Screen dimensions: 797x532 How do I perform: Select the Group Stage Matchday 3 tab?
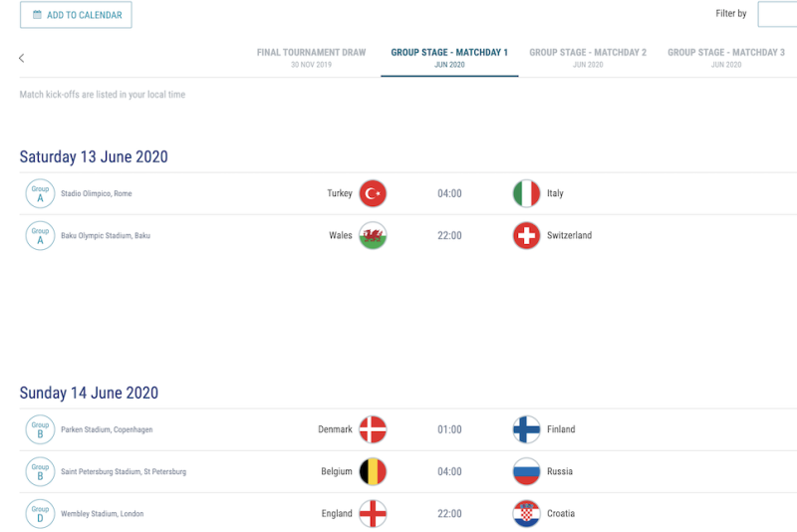coord(726,58)
